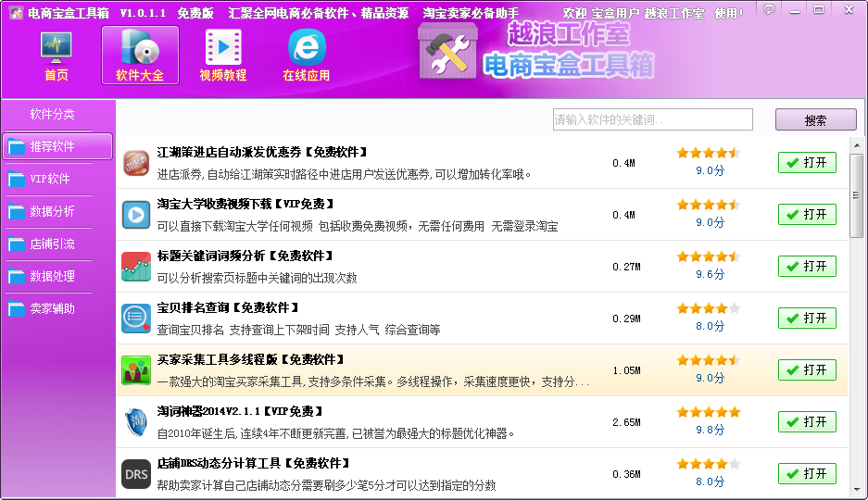868x500 pixels.
Task: Click the feedback speech bubble icon in title bar
Action: (x=769, y=9)
